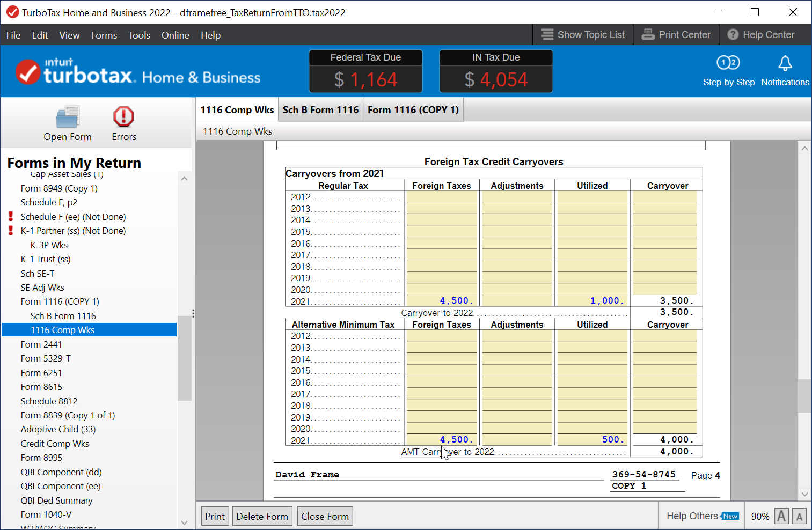Screen dimensions: 812x530
Task: Click 2021 Regular Tax Foreign Taxes field
Action: [442, 300]
